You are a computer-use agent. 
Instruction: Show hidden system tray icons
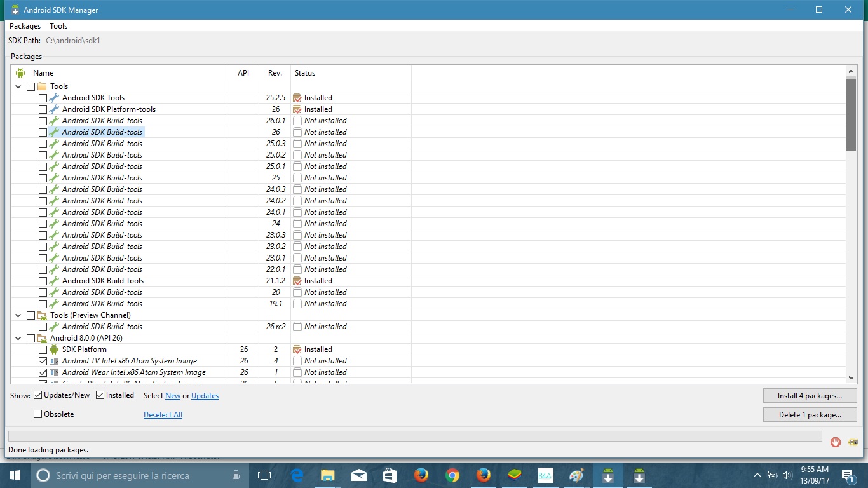click(757, 475)
